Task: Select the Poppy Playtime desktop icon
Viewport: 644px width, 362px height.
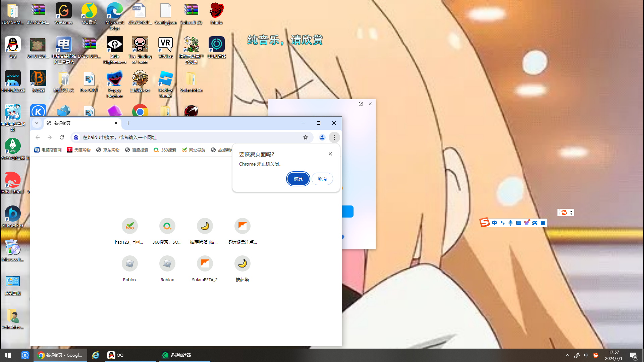Action: [x=114, y=84]
